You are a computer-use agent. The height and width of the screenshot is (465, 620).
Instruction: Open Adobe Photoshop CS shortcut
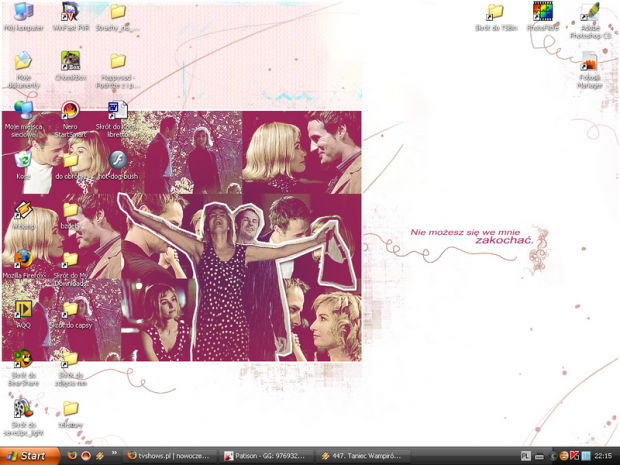click(x=590, y=13)
